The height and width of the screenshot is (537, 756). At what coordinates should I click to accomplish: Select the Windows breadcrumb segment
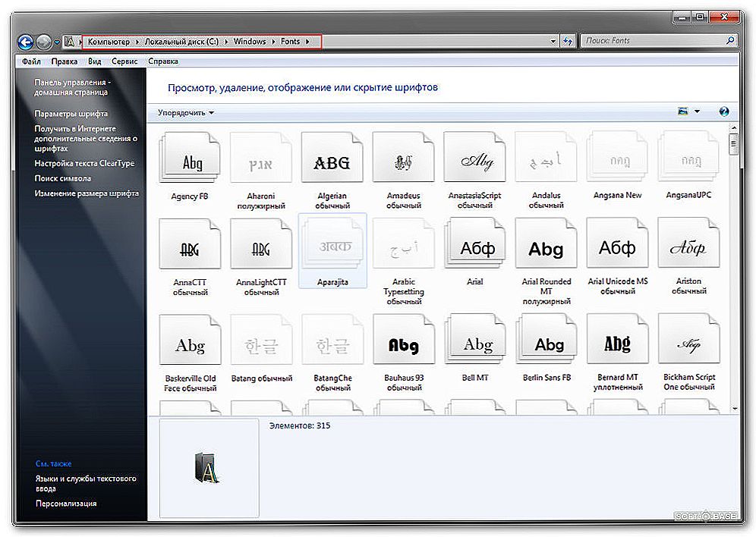coord(250,42)
